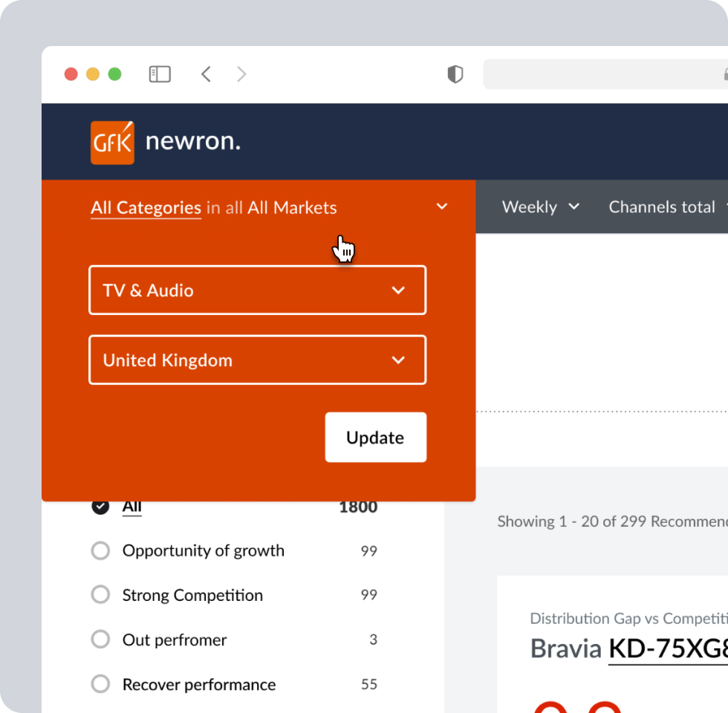Select the Recover performance radio option
This screenshot has width=728, height=713.
click(100, 684)
